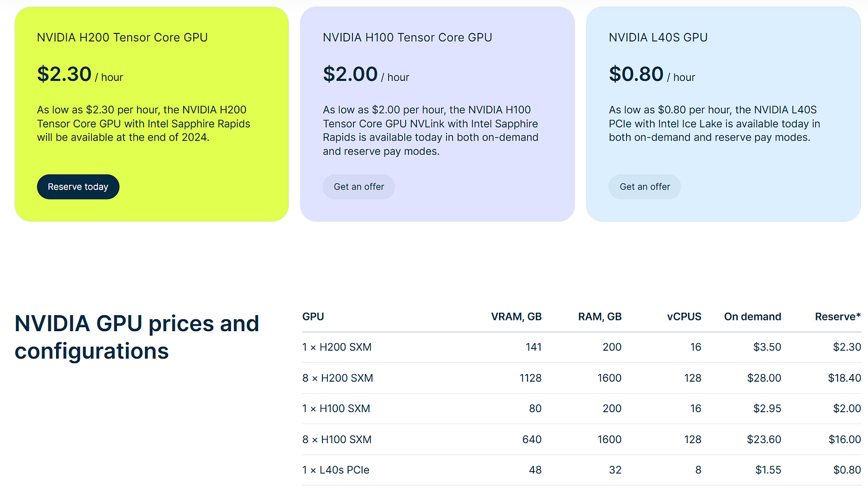Click the $23.60 on demand price
This screenshot has height=492, width=868.
[x=764, y=440]
